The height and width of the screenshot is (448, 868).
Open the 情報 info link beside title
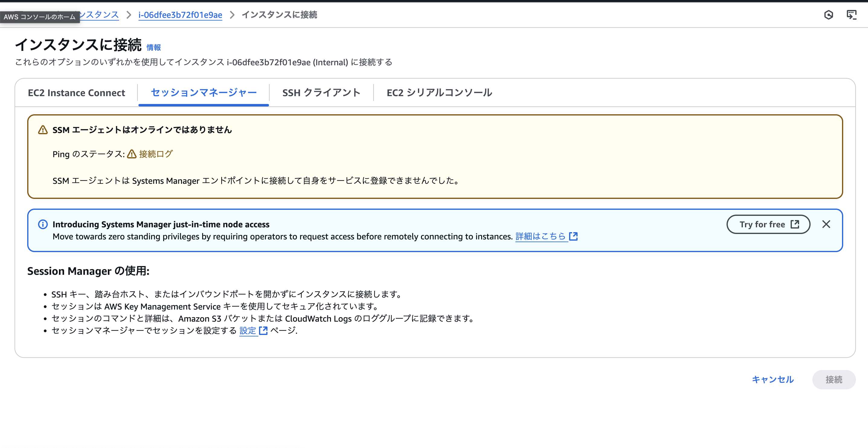tap(154, 47)
